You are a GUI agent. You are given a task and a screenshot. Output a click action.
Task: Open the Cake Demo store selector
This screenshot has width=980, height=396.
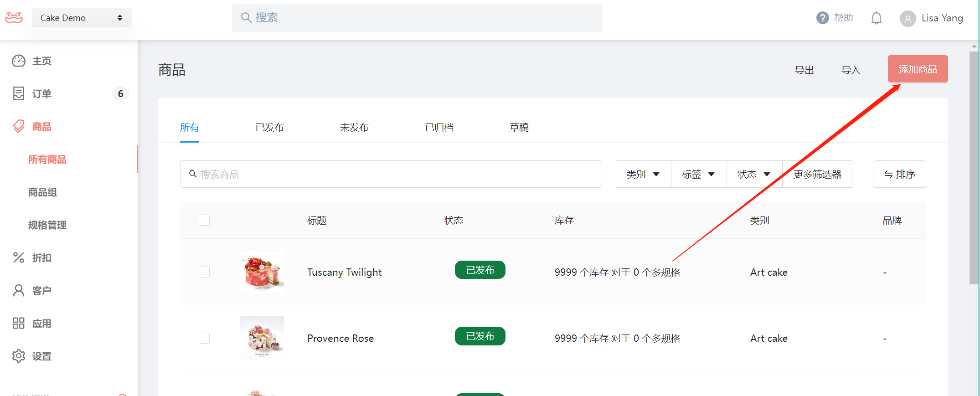point(82,18)
